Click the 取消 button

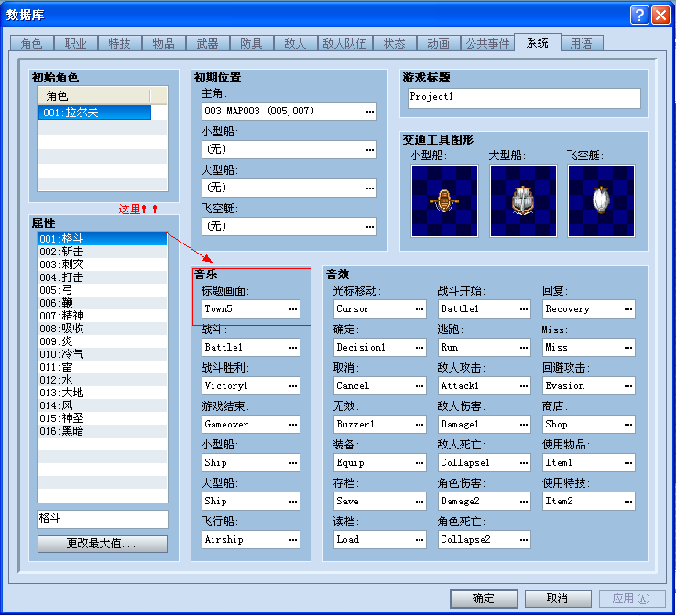point(558,599)
